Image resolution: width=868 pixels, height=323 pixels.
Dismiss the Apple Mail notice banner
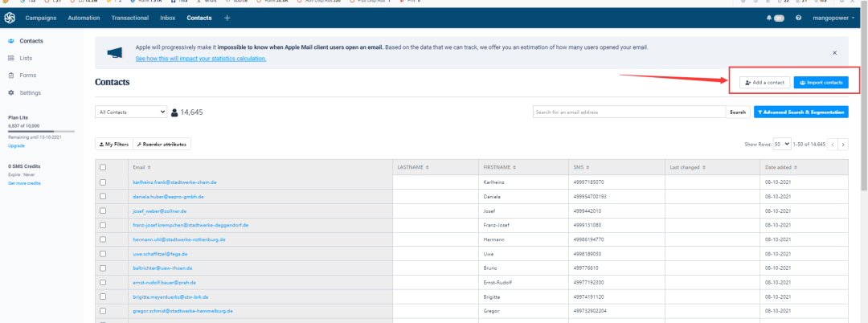click(835, 52)
